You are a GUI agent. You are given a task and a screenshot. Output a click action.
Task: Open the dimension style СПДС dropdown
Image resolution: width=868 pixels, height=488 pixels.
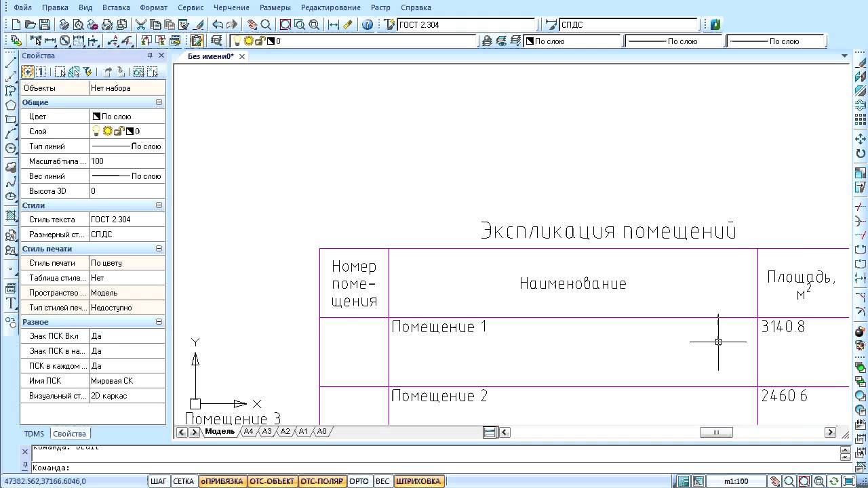coord(629,25)
